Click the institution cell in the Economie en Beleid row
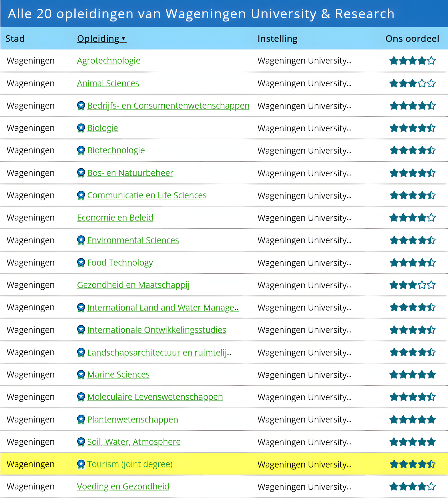 304,218
